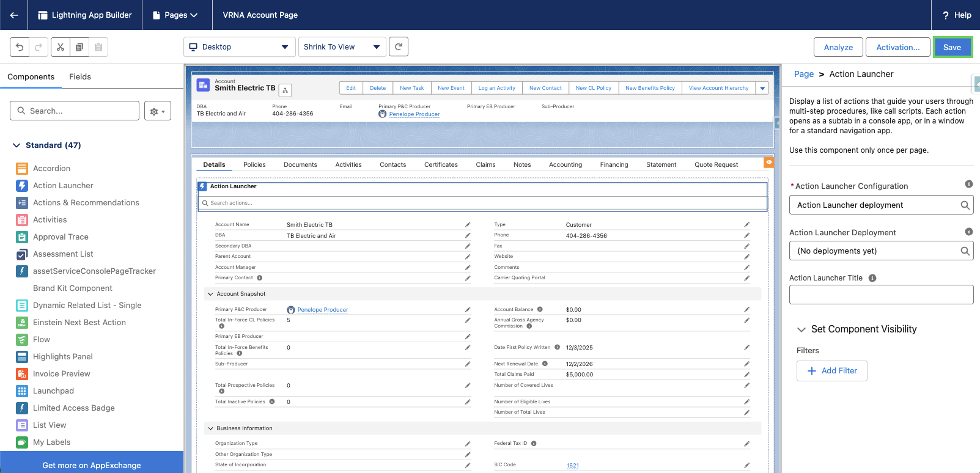Open the Desktop form factor dropdown
Screen dimensions: 980x473
pos(238,47)
